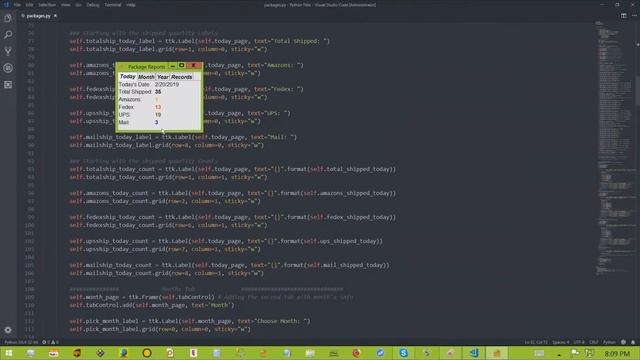The width and height of the screenshot is (640, 360).
Task: Switch to Visual Studio Code taskbar icon
Action: (x=474, y=353)
